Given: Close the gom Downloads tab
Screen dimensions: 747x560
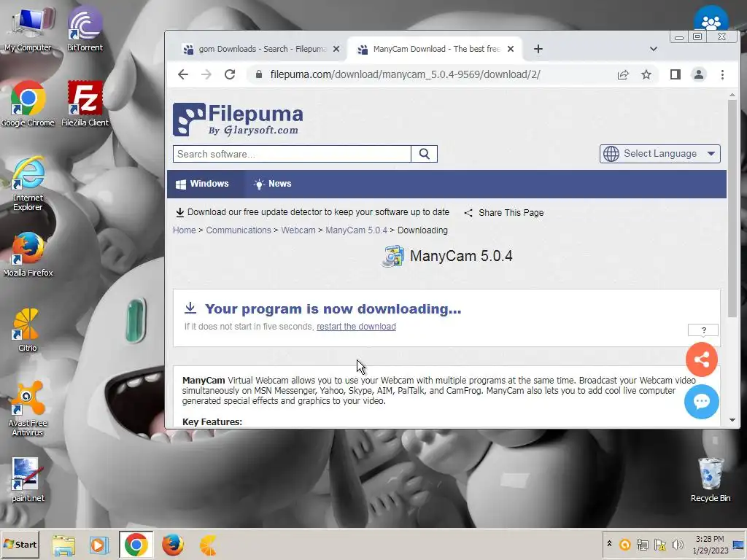Looking at the screenshot, I should pyautogui.click(x=336, y=49).
